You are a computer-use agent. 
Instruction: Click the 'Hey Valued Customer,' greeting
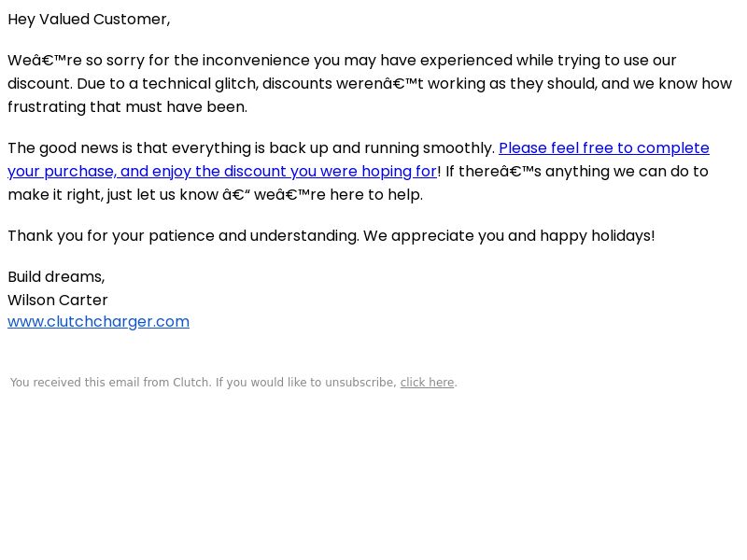89,20
